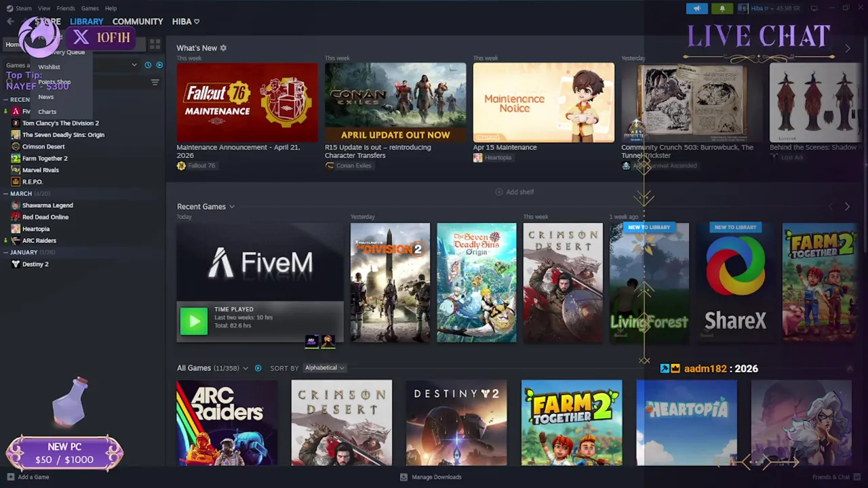Expand the All Games shelf dropdown
Screen dimensions: 868x488
point(245,368)
